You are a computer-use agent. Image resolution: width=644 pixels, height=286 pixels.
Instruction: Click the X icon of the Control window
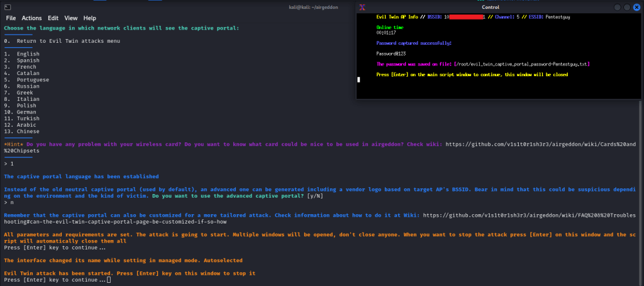[x=362, y=7]
